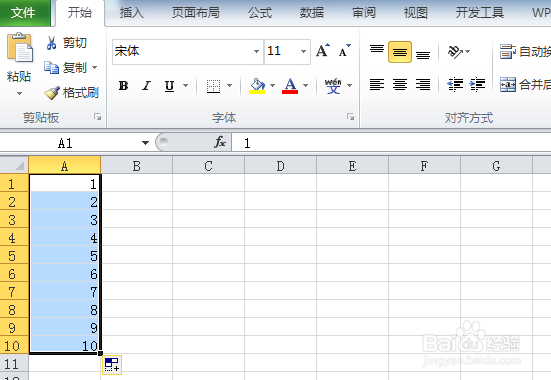Apply cell borders with the border icon

pos(213,85)
